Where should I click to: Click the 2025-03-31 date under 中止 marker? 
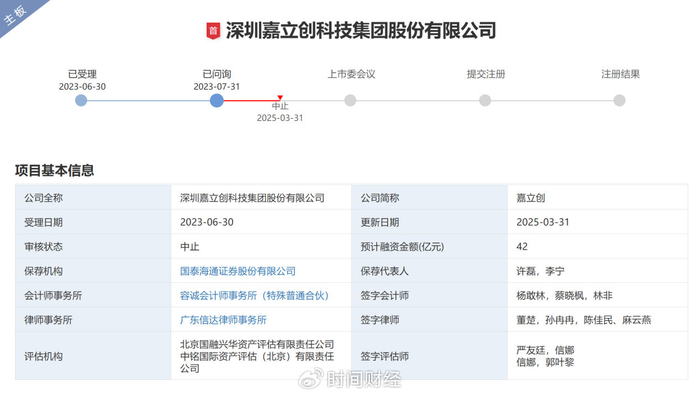tap(280, 118)
